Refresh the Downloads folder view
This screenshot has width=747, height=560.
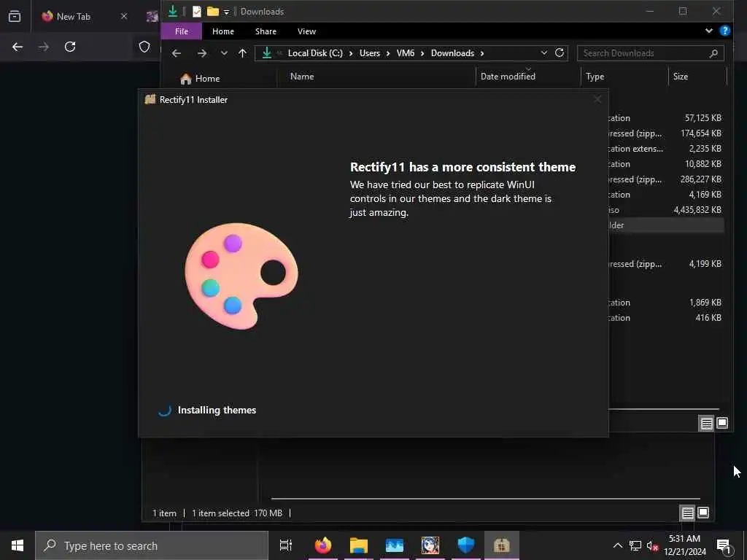[x=560, y=52]
